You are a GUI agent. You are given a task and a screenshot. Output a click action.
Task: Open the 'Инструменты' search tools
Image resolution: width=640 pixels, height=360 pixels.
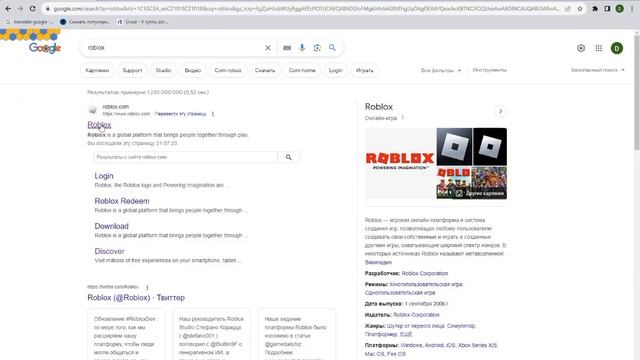click(489, 70)
